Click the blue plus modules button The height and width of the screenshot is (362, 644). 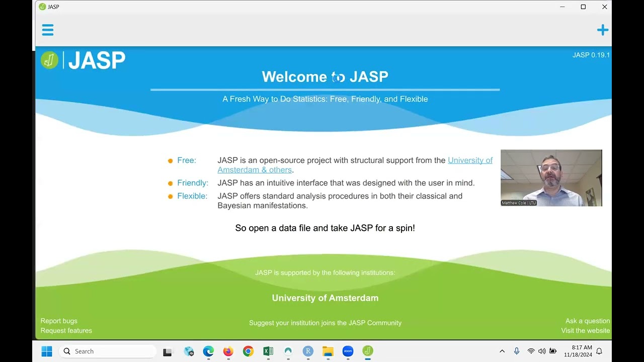(602, 30)
